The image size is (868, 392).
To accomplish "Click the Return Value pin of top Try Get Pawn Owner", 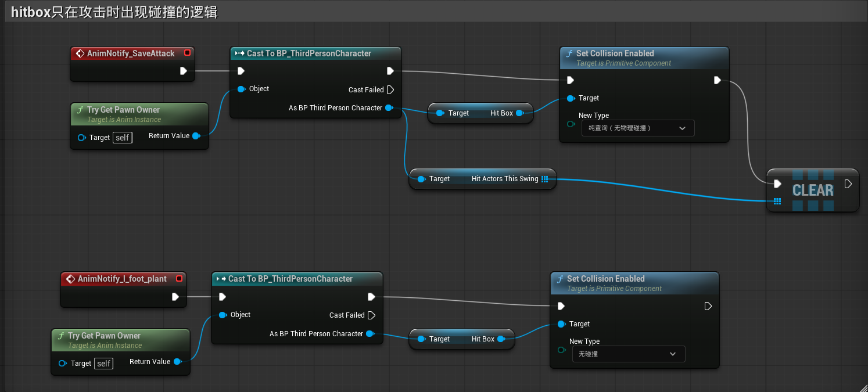I will click(x=196, y=136).
